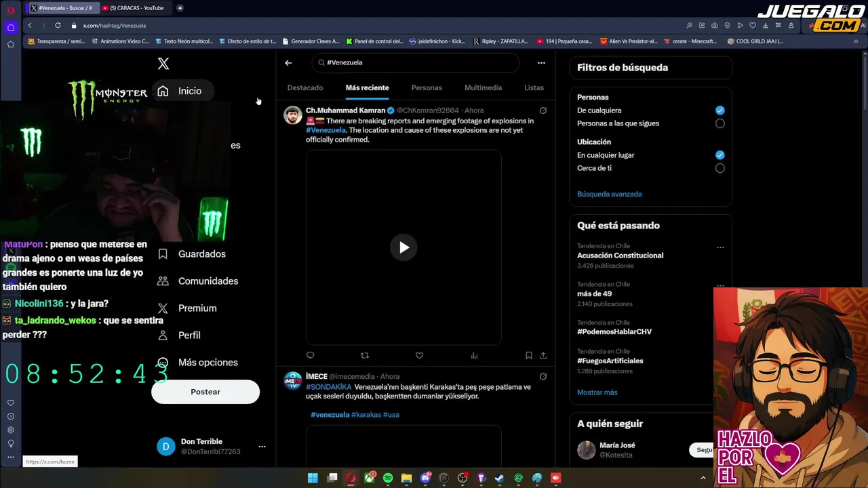Click Mostrar más under trends
The image size is (868, 488).
pyautogui.click(x=597, y=392)
